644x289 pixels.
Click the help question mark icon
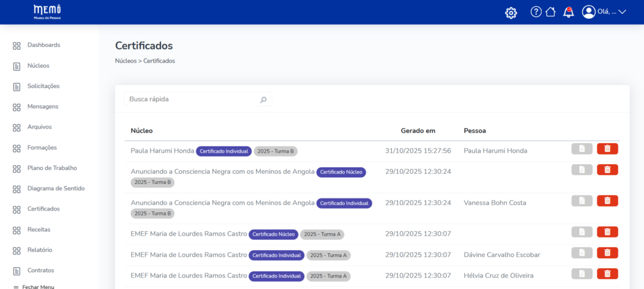(536, 12)
